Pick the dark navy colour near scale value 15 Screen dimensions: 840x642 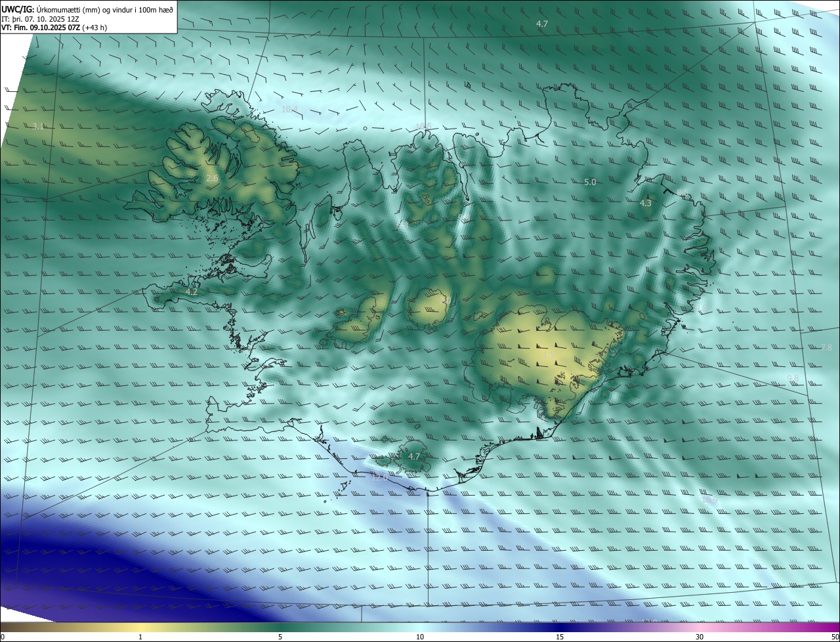[560, 628]
